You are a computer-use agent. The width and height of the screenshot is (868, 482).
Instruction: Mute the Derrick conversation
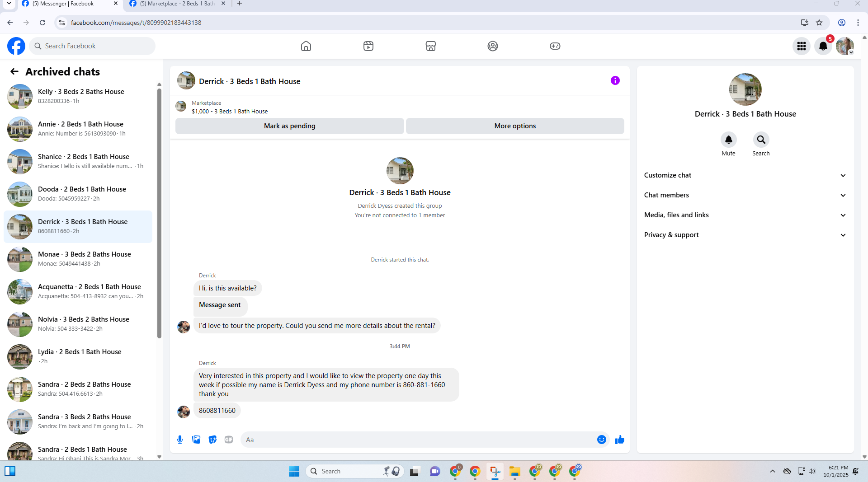(729, 140)
